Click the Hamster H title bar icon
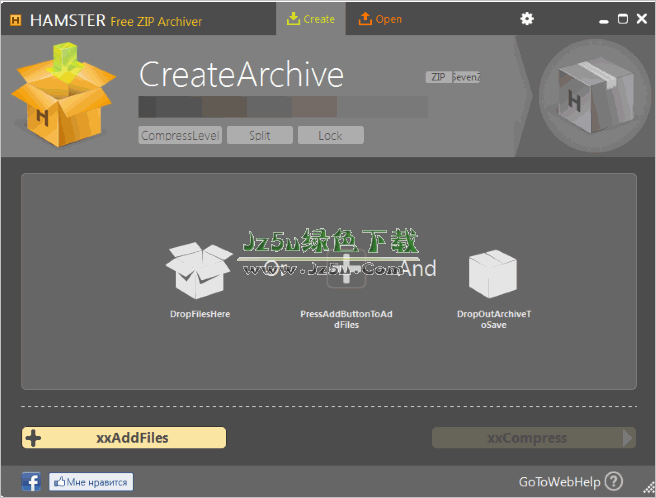The image size is (656, 498). coord(15,20)
